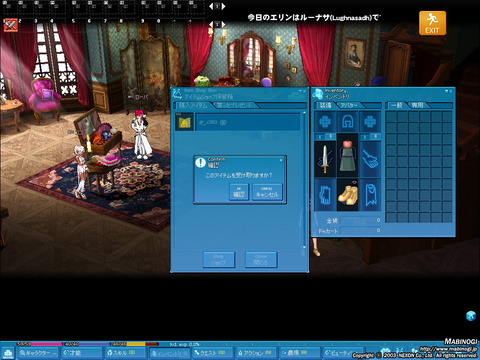The width and height of the screenshot is (480, 360).
Task: Open アクション action menu button
Action: (x=256, y=353)
